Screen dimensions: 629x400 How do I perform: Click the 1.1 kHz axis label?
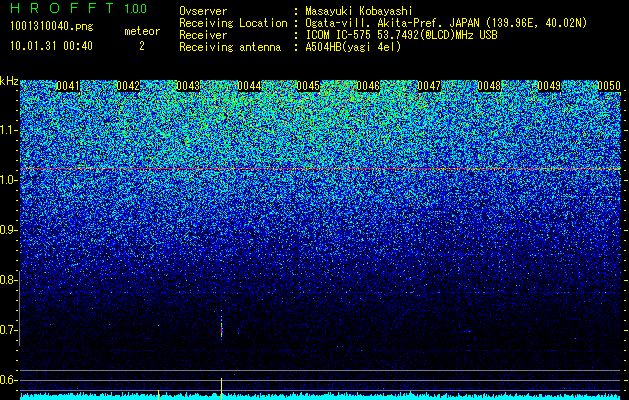(7, 130)
